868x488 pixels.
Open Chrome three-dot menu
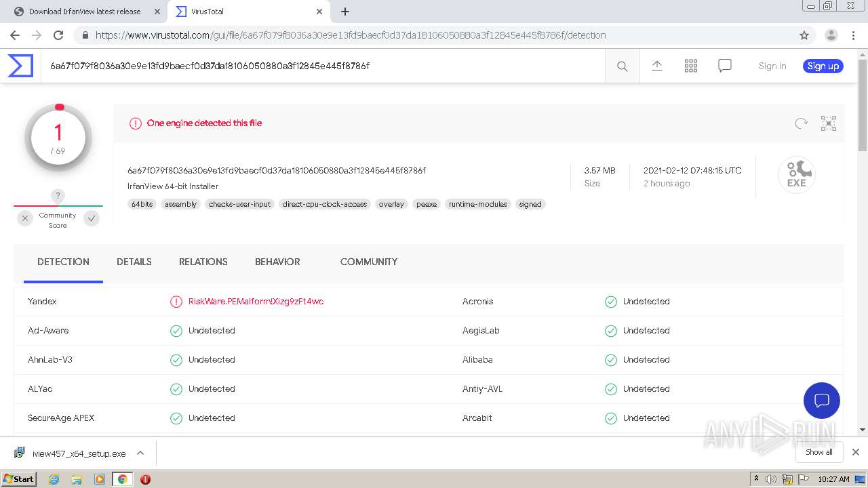852,35
